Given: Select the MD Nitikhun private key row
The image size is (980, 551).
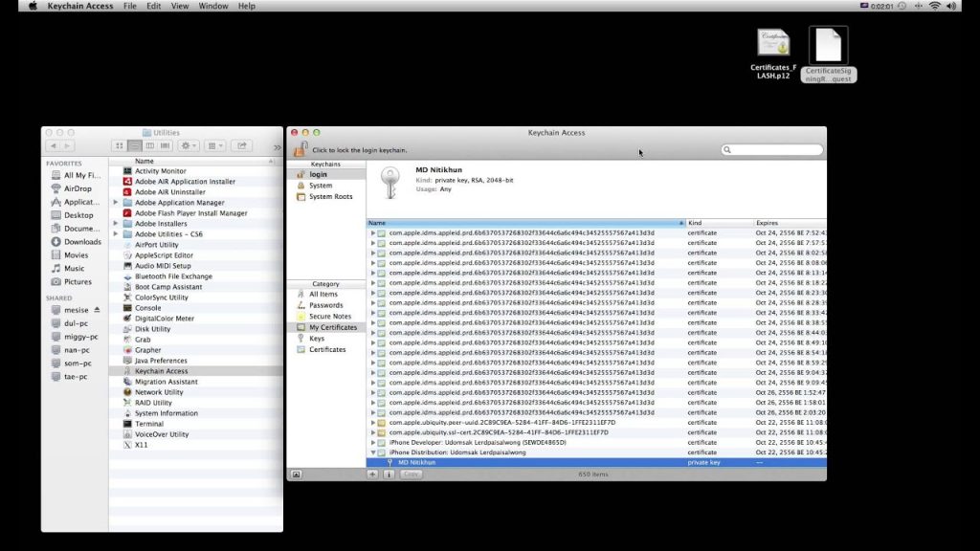Looking at the screenshot, I should pos(596,462).
